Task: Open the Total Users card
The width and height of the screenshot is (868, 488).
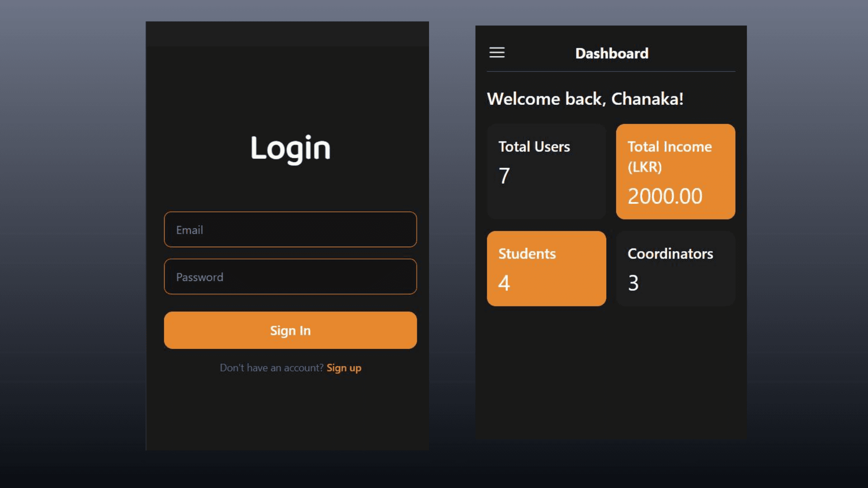Action: (x=546, y=172)
